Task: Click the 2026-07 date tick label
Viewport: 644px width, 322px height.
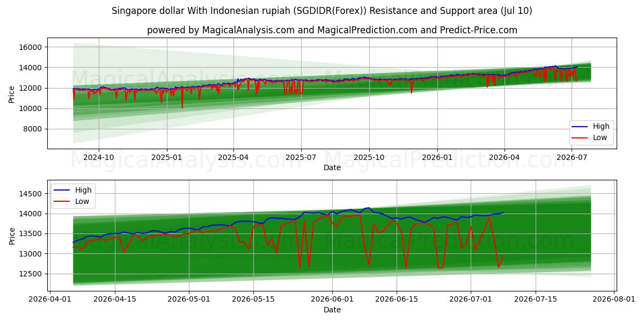Action: [x=571, y=158]
